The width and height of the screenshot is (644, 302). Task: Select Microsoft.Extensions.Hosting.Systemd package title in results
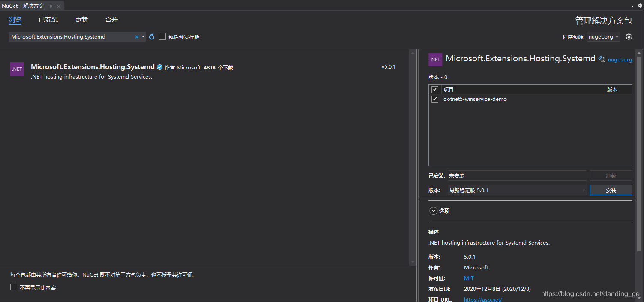(x=93, y=67)
